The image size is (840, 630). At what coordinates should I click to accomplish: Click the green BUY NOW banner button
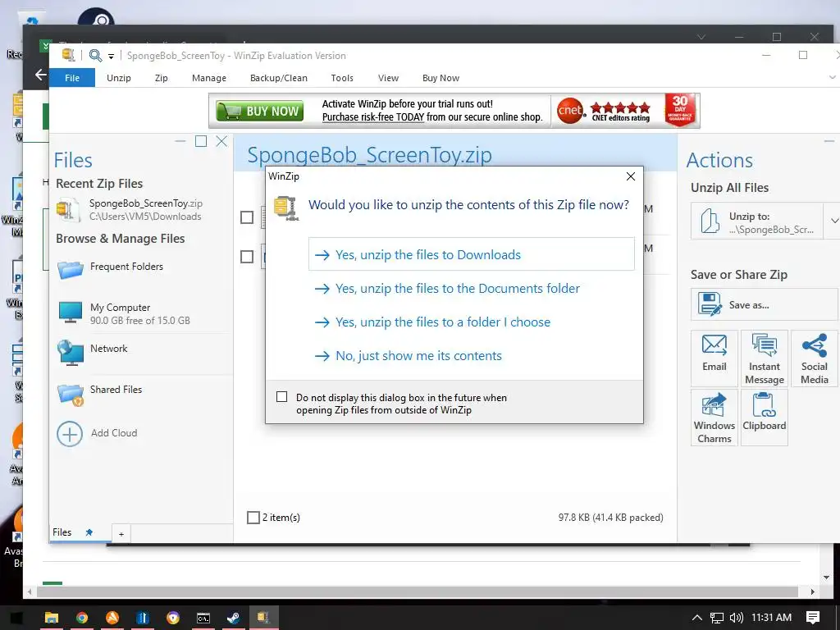click(260, 111)
